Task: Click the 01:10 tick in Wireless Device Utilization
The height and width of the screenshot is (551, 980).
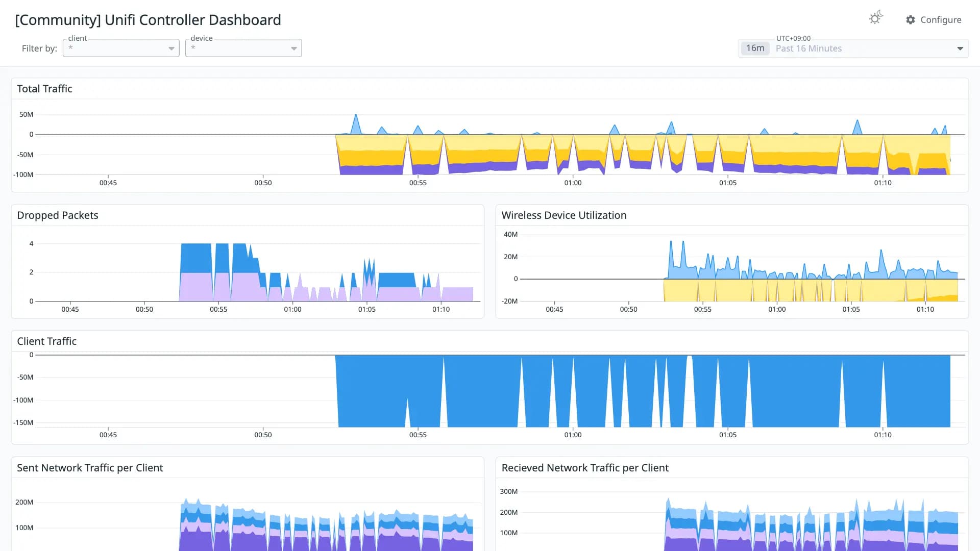Action: [x=925, y=309]
